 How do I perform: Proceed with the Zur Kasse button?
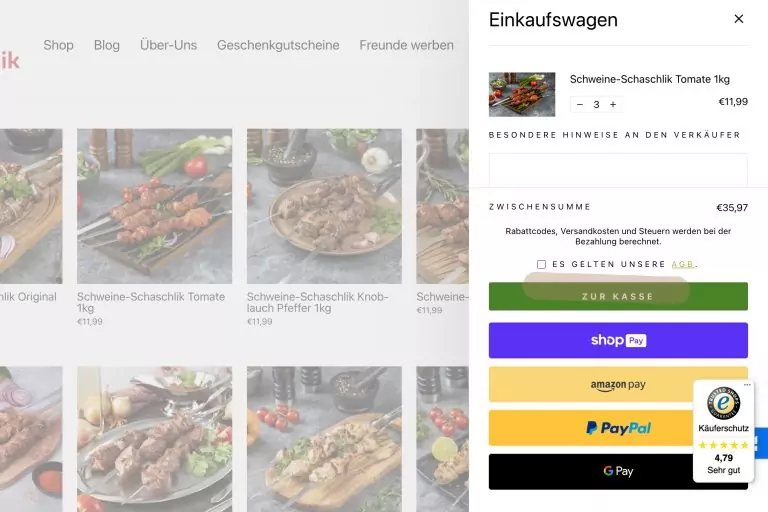(618, 296)
